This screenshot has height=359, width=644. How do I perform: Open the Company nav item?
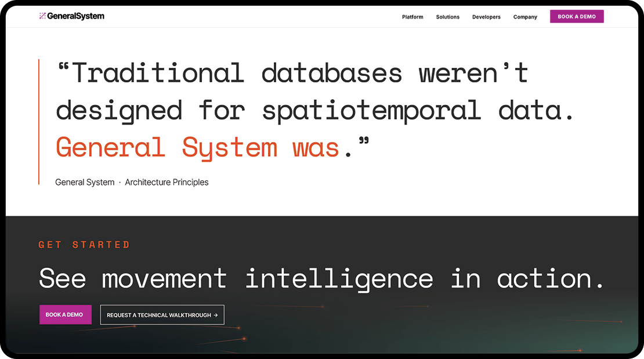(525, 17)
